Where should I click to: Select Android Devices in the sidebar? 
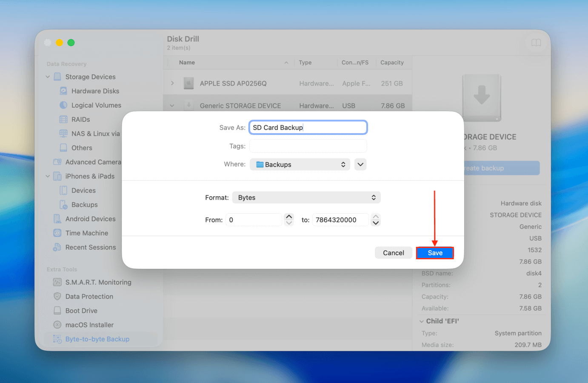[x=90, y=219]
